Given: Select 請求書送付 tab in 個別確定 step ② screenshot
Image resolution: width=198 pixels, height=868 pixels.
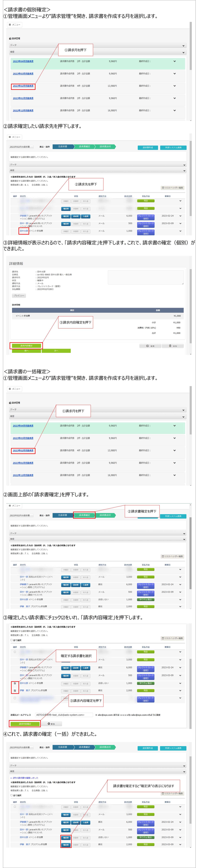Looking at the screenshot, I should (105, 147).
